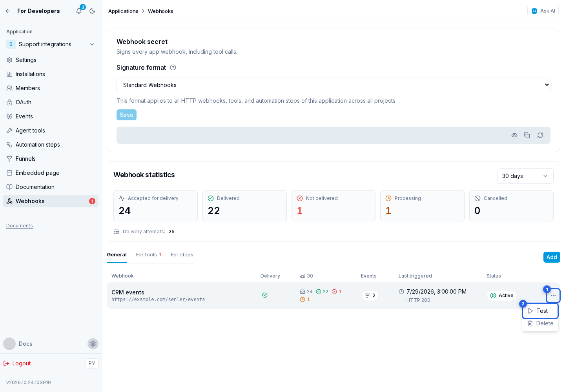Open the CRM events row three-dot menu
Image resolution: width=565 pixels, height=392 pixels.
pyautogui.click(x=553, y=296)
